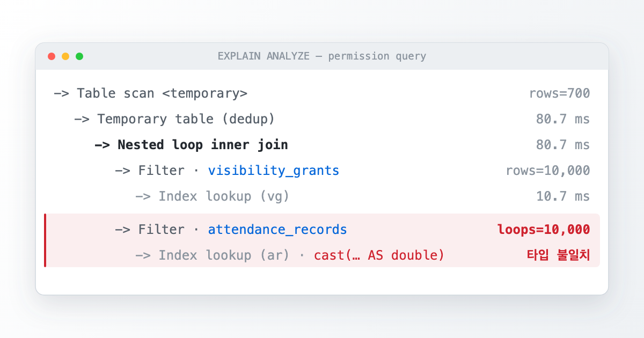
Task: Click the red close window dot
Action: pos(52,56)
